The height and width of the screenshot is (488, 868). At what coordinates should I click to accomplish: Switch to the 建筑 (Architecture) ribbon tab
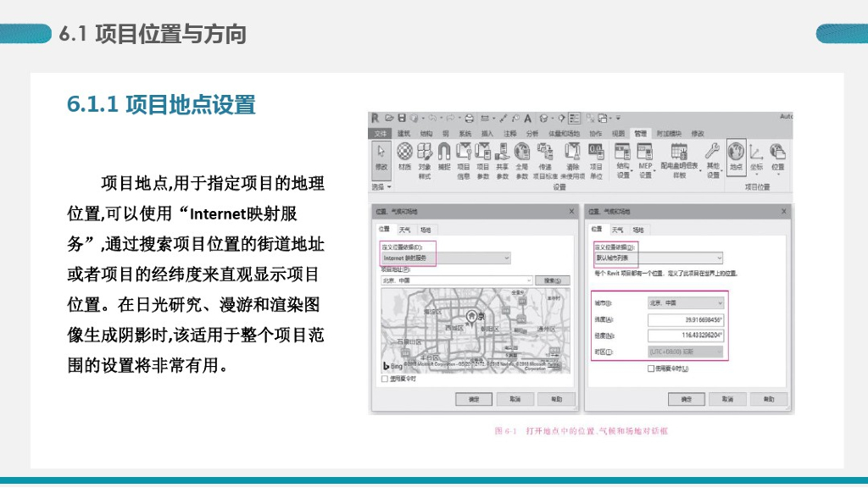[404, 133]
